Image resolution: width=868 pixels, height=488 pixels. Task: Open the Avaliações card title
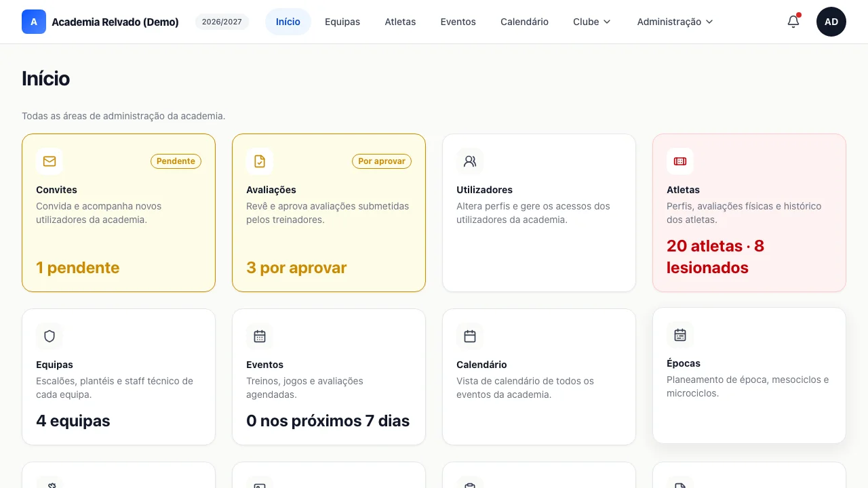pyautogui.click(x=271, y=190)
